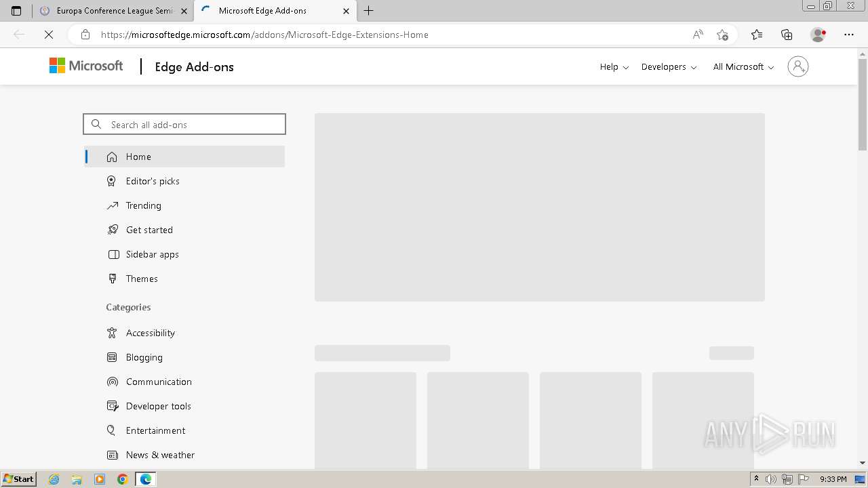Viewport: 868px width, 488px height.
Task: Open the Blogging category
Action: pyautogui.click(x=184, y=357)
